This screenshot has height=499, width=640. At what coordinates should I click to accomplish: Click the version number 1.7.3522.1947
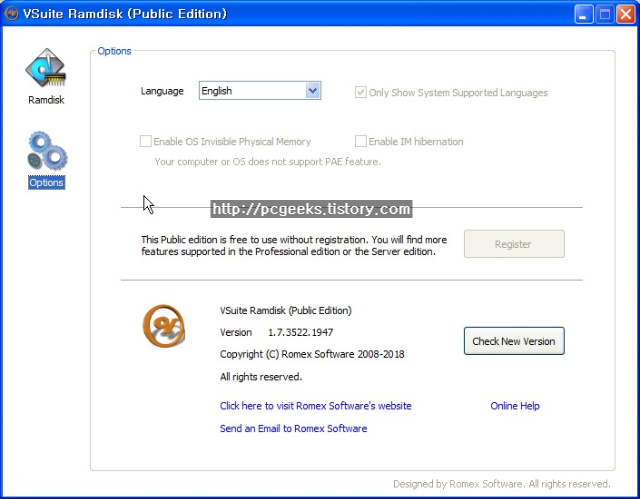(300, 333)
